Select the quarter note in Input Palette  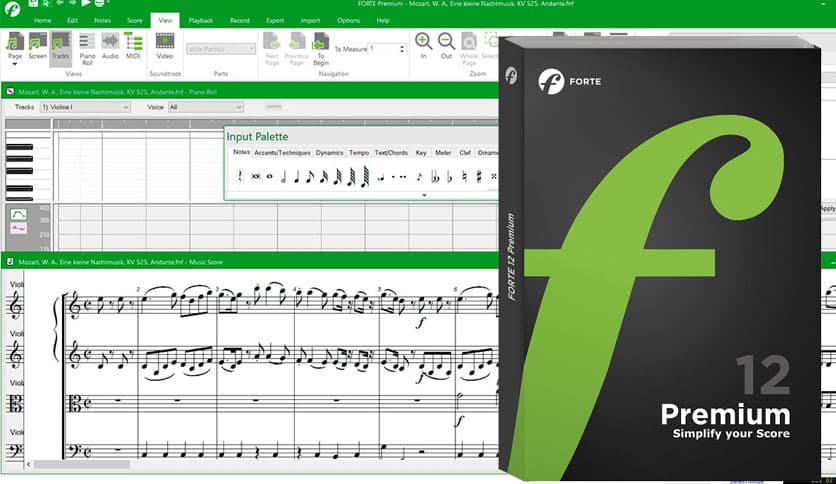(x=296, y=176)
